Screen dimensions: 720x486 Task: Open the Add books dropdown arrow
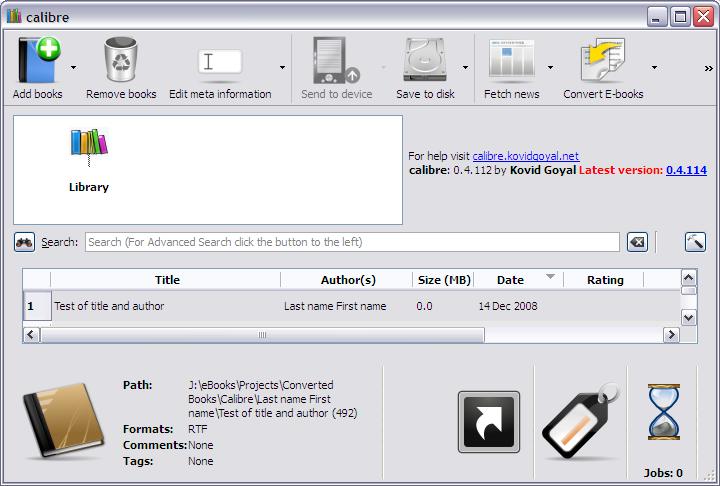point(73,68)
